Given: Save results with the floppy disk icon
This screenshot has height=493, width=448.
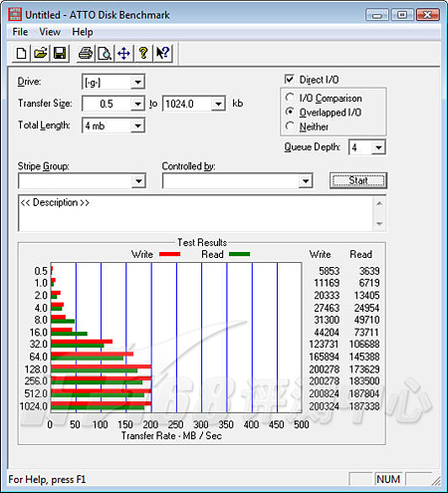Looking at the screenshot, I should point(60,53).
